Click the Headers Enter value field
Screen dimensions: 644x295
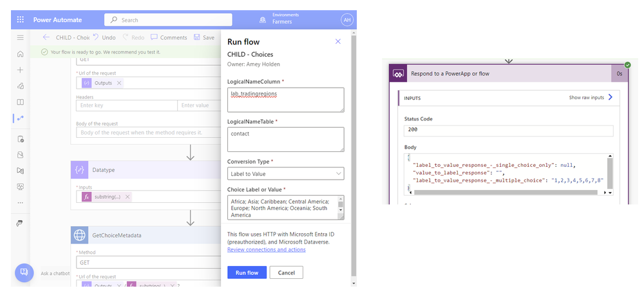pos(199,105)
